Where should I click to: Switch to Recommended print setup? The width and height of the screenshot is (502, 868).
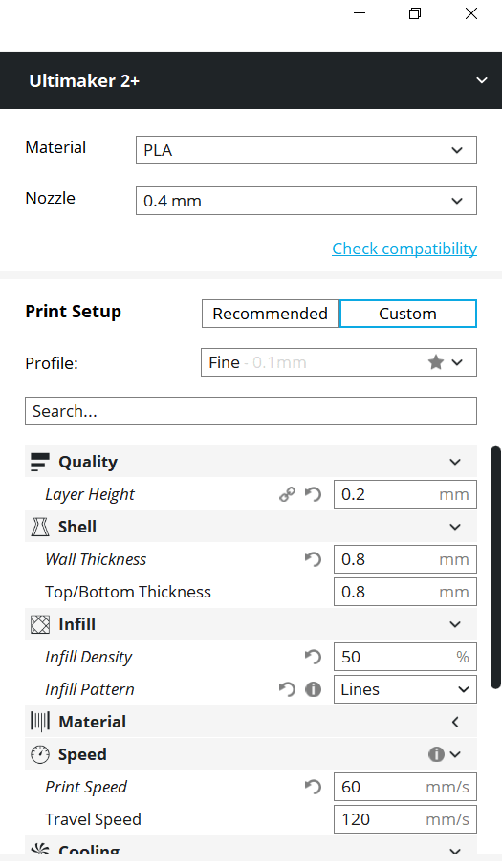click(x=270, y=314)
